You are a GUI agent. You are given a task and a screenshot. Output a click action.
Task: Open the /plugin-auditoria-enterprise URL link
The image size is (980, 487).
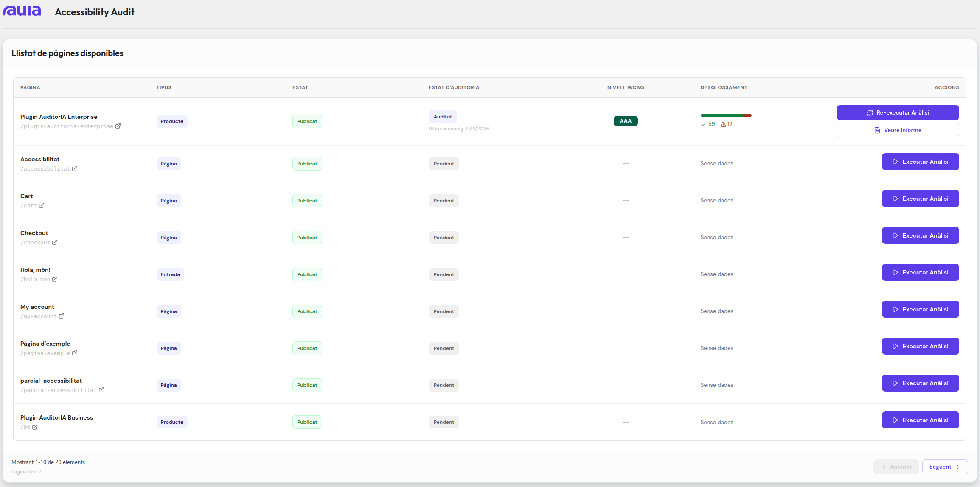(67, 126)
